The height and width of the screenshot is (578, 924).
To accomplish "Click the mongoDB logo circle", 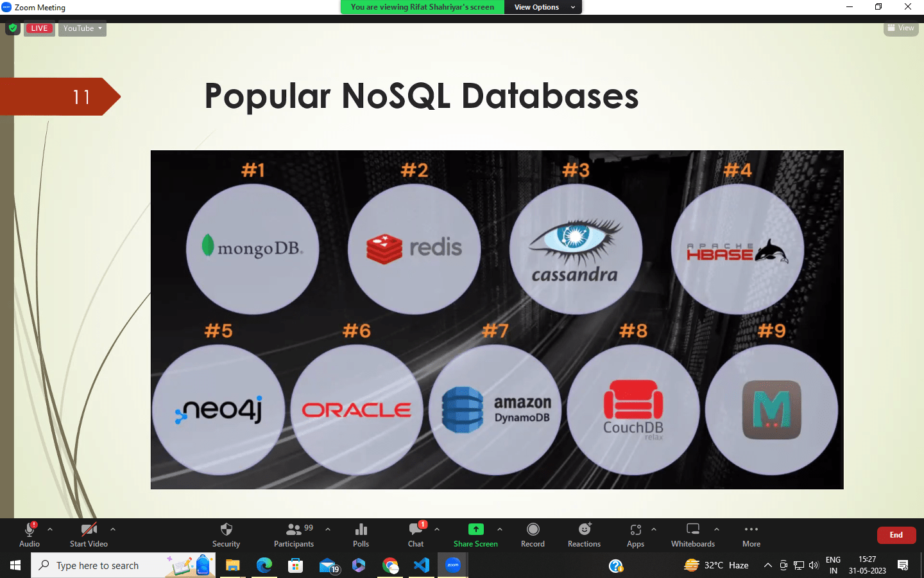I will click(x=252, y=249).
